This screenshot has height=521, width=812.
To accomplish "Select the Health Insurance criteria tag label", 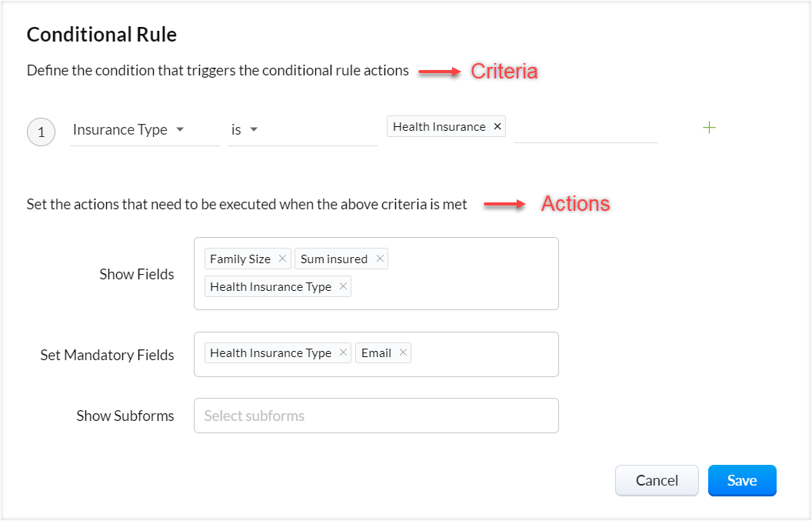I will point(439,127).
